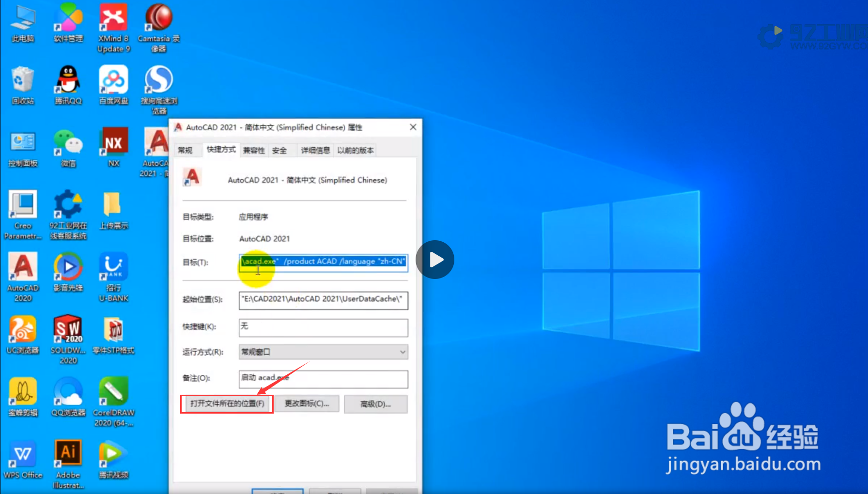The image size is (868, 494).
Task: Switch to 兼容性 tab
Action: coord(254,150)
